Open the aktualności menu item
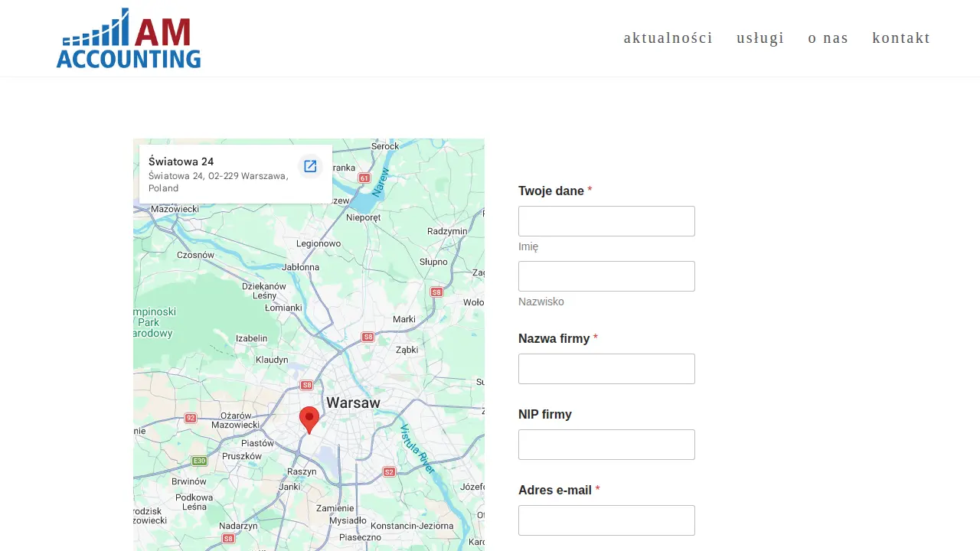Image resolution: width=980 pixels, height=551 pixels. point(668,38)
